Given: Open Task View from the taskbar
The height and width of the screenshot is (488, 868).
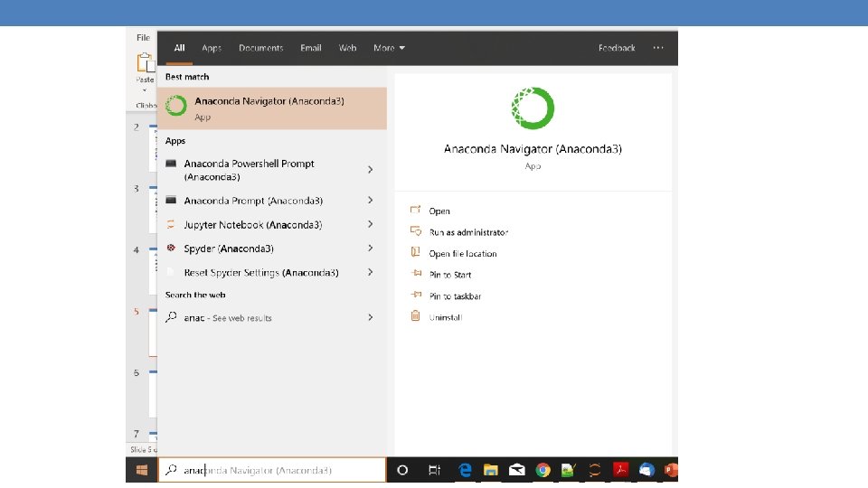Looking at the screenshot, I should pos(435,470).
